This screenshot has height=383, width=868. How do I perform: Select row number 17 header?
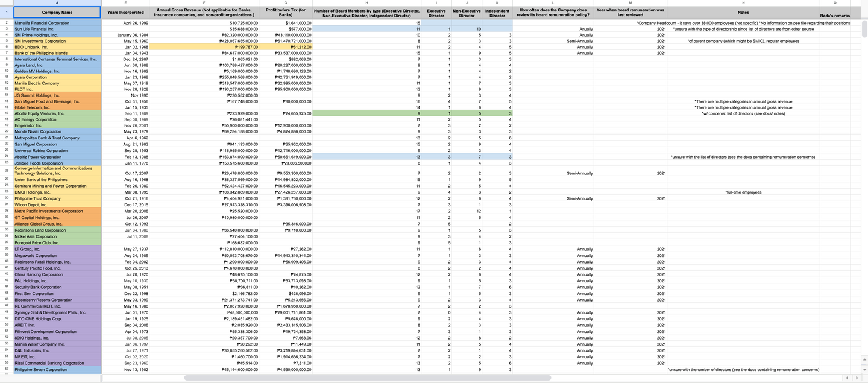coord(6,113)
